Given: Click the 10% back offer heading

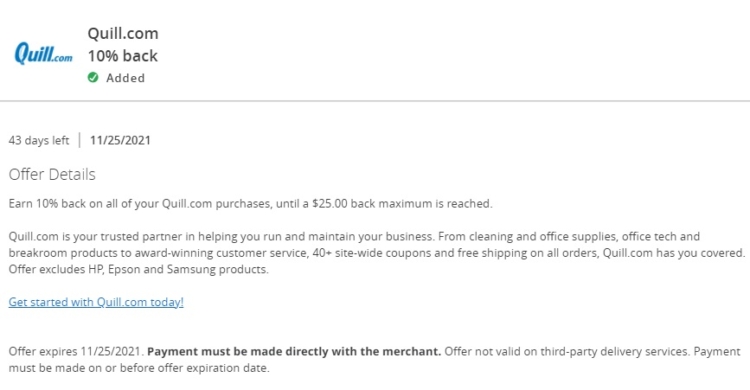Looking at the screenshot, I should (x=122, y=56).
